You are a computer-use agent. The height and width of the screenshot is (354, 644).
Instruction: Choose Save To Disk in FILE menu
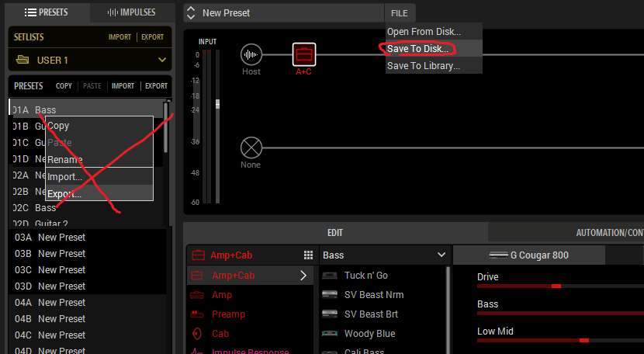coord(433,48)
